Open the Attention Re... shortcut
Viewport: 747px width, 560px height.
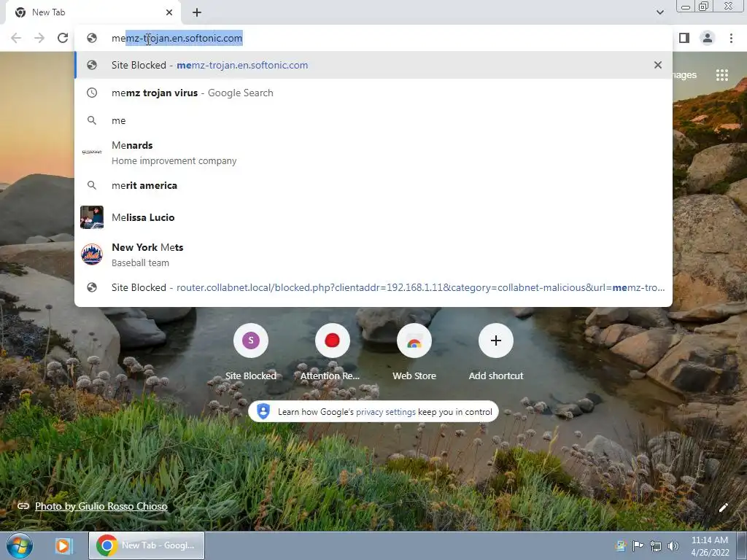[332, 353]
